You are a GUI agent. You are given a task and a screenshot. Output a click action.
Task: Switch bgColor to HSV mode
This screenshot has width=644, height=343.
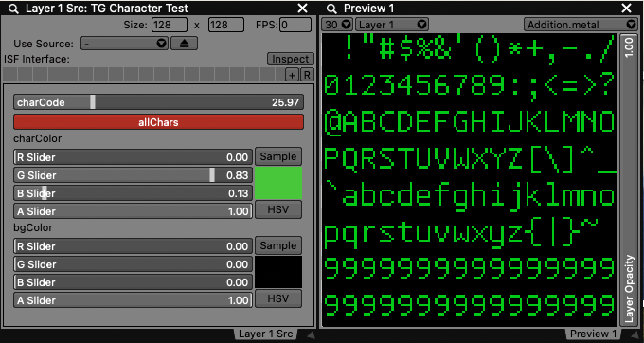click(278, 298)
